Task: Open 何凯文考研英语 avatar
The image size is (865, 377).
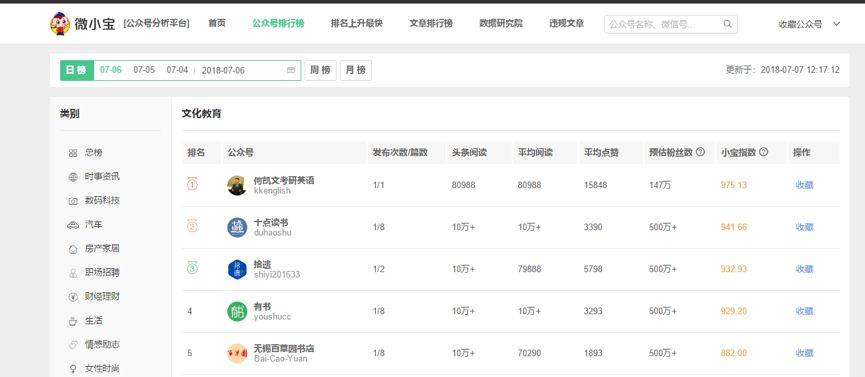Action: pyautogui.click(x=237, y=185)
